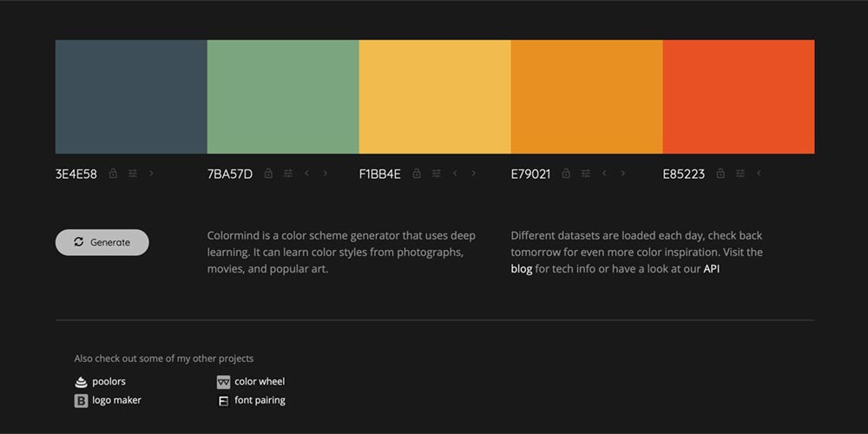Open the font pairing project
868x434 pixels.
260,400
